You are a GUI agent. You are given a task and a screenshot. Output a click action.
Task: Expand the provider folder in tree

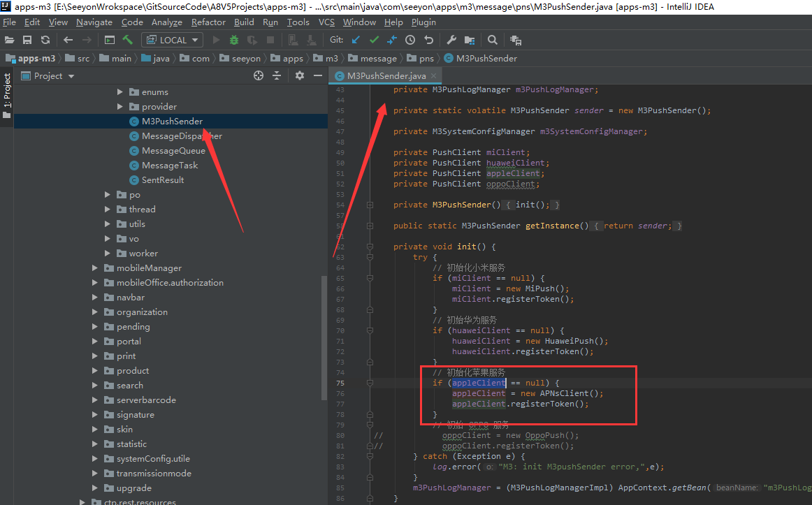coord(120,106)
